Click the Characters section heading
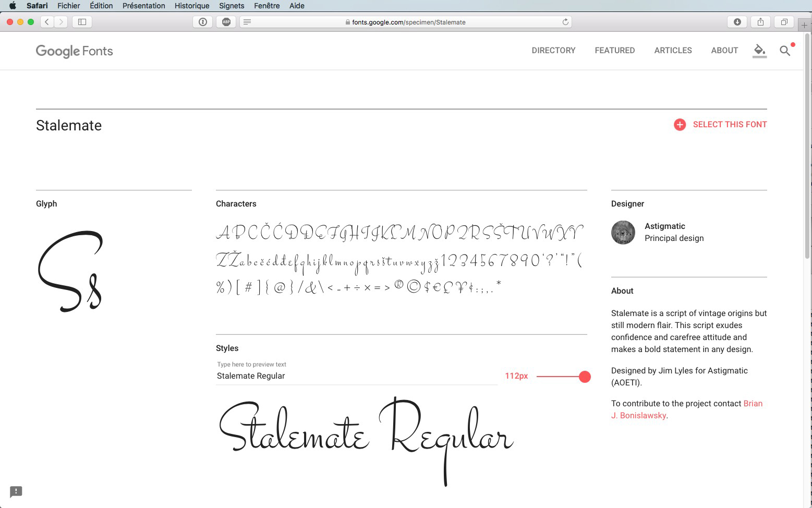 (236, 204)
